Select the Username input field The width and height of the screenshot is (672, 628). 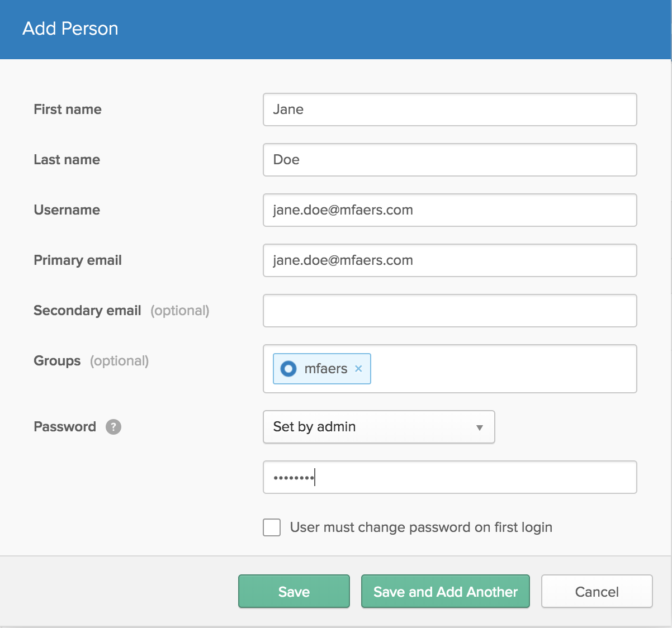pyautogui.click(x=449, y=210)
